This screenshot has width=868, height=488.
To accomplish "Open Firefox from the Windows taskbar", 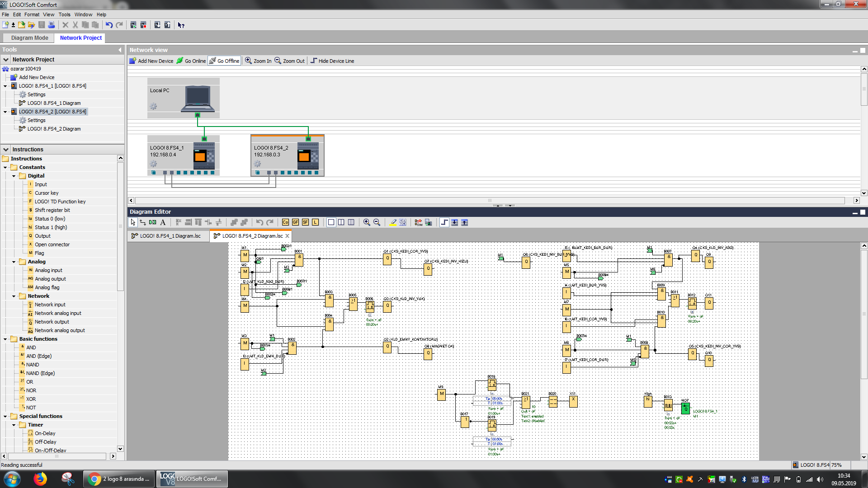I will coord(40,479).
